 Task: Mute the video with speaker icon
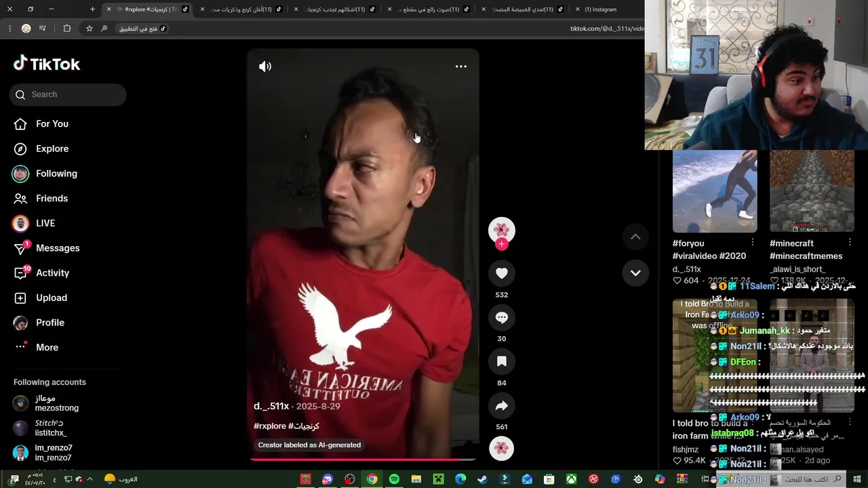tap(265, 66)
